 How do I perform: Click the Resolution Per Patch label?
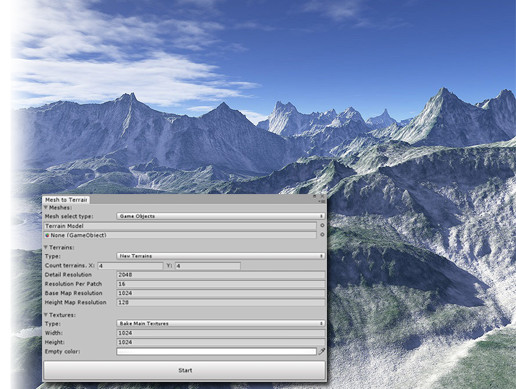click(73, 284)
